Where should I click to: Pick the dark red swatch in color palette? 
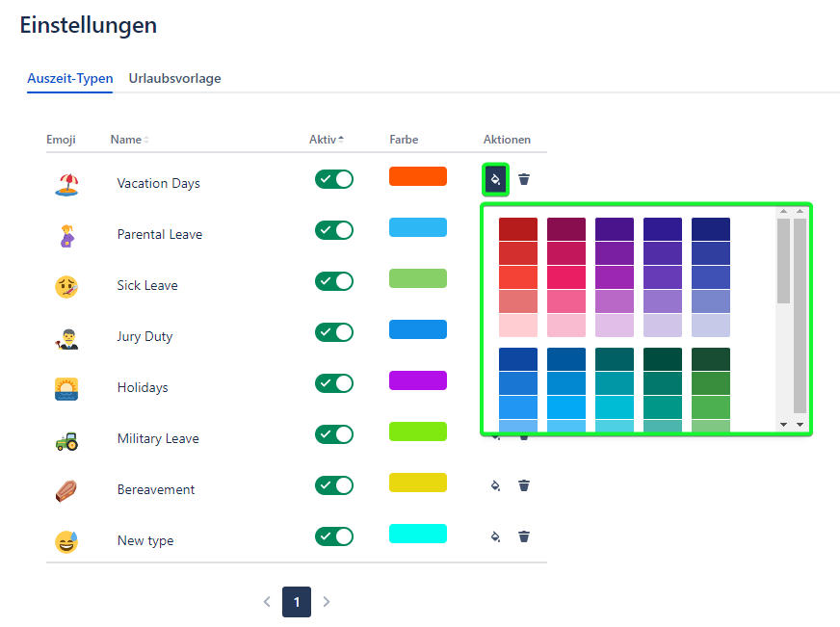coord(518,229)
